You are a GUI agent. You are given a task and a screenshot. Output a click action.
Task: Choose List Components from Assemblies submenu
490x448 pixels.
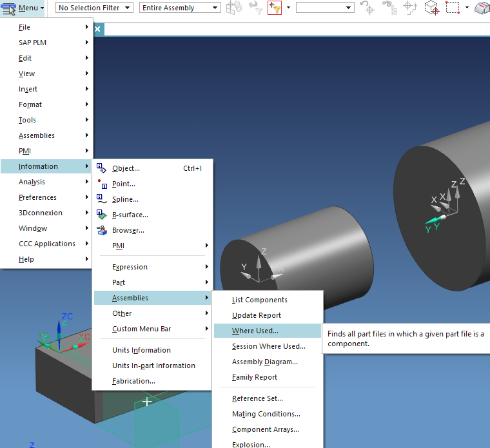[260, 300]
